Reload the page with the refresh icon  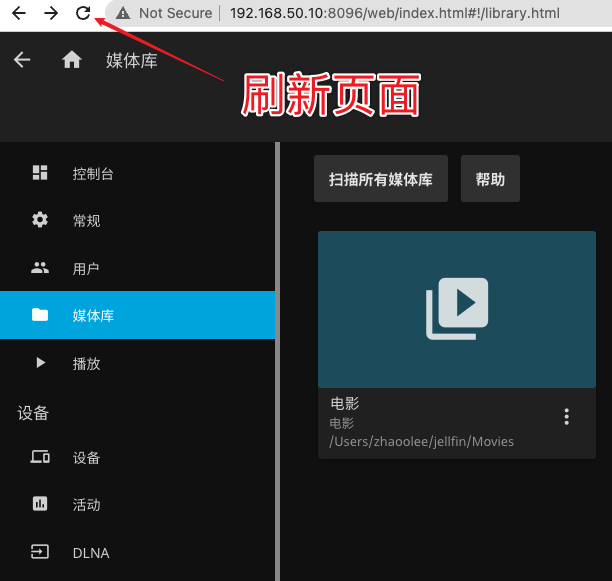83,13
